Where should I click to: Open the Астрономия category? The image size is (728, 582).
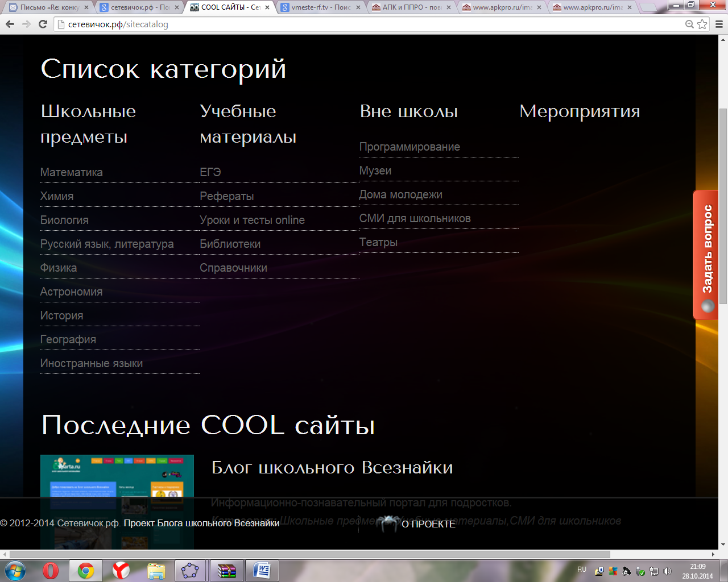tap(72, 292)
